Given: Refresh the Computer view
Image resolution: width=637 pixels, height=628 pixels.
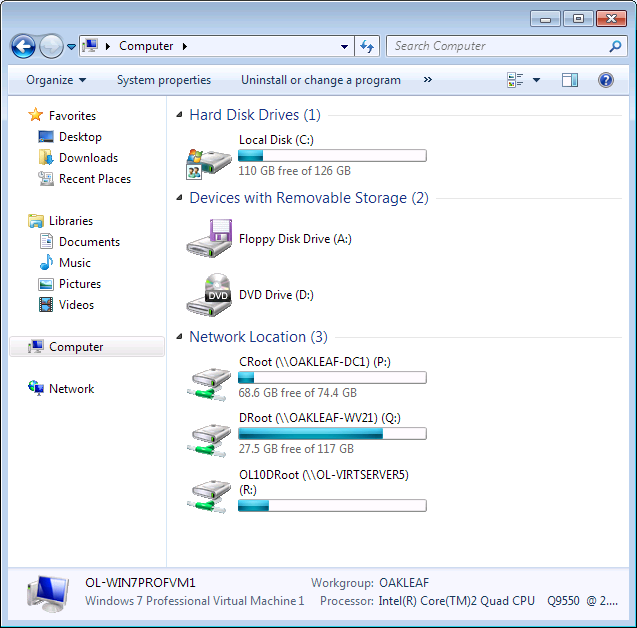Looking at the screenshot, I should 367,46.
